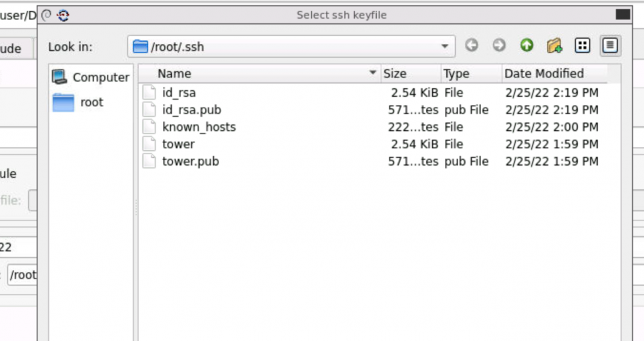Image resolution: width=644 pixels, height=341 pixels.
Task: Select the known_hosts file
Action: click(x=199, y=127)
